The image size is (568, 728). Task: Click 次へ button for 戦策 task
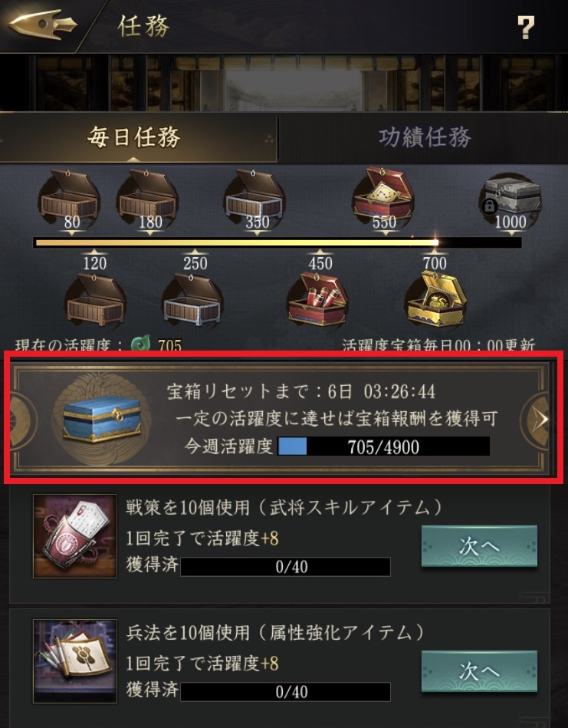click(479, 546)
